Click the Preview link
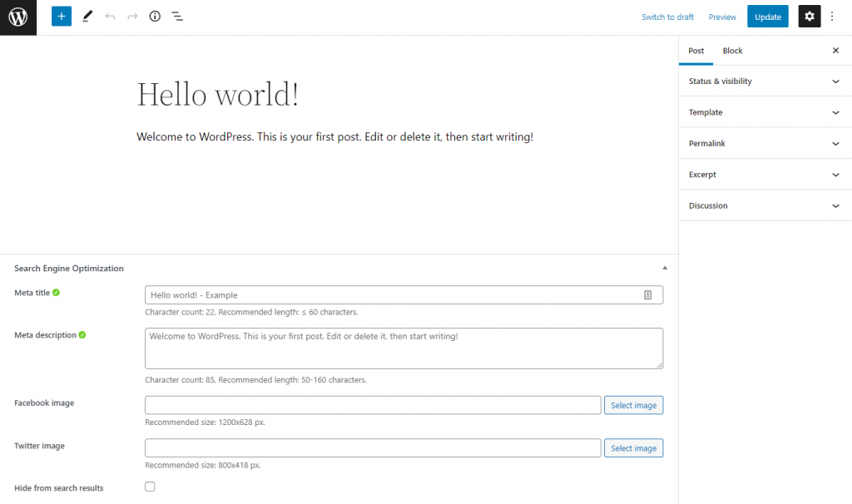This screenshot has height=504, width=852. (x=722, y=17)
